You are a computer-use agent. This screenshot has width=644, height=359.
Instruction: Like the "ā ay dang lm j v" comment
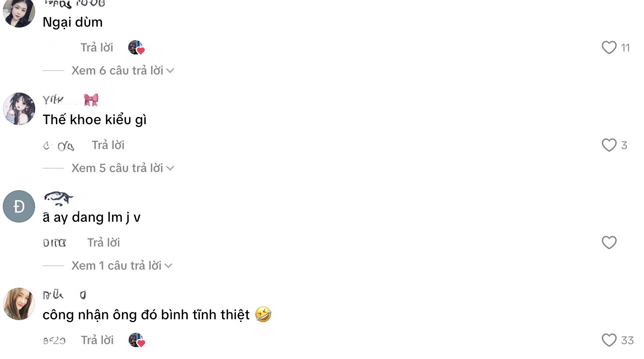609,242
